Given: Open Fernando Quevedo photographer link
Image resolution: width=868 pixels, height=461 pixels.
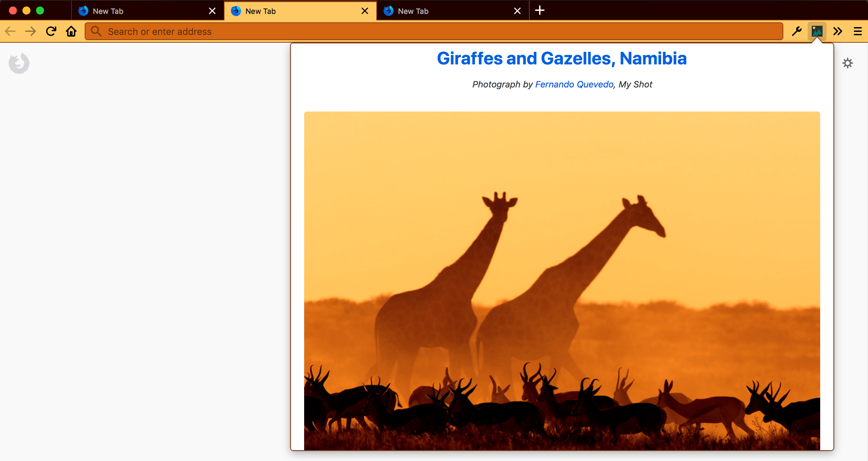Looking at the screenshot, I should tap(574, 84).
